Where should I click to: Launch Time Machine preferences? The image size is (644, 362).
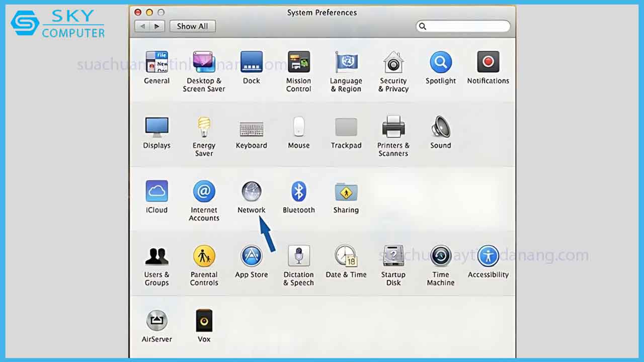(x=440, y=256)
